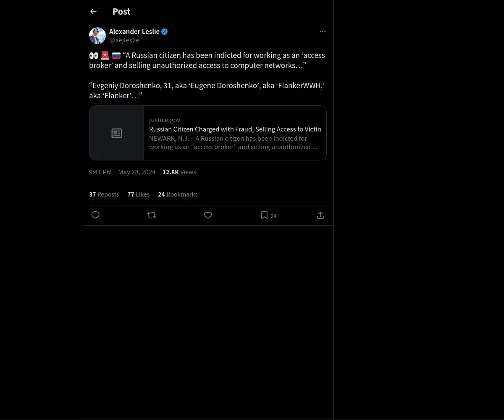Click the justice.gov domain label in the card
Image resolution: width=504 pixels, height=420 pixels.
point(165,120)
